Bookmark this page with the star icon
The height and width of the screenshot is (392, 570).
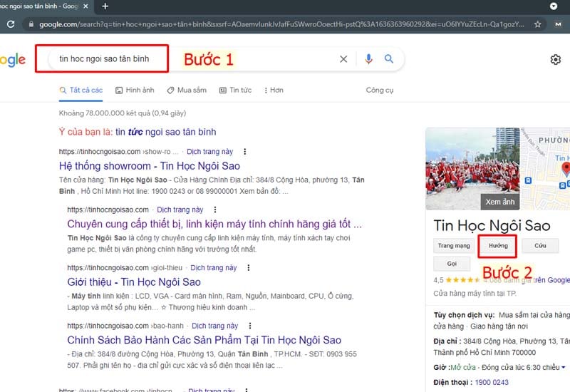pos(538,24)
